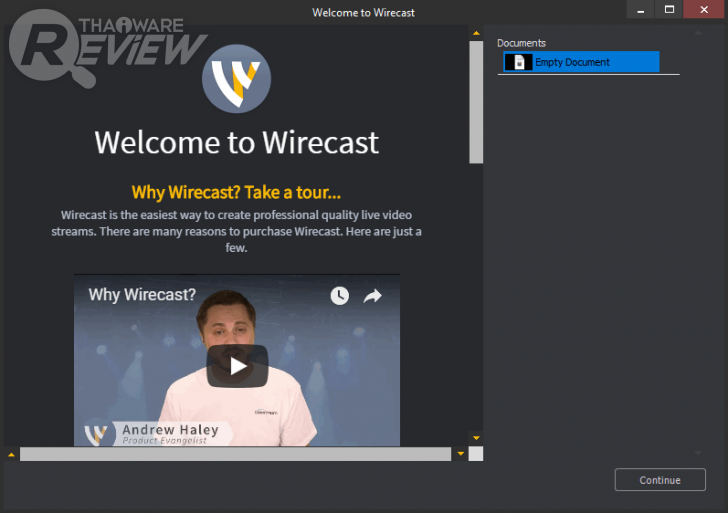This screenshot has height=513, width=728.
Task: Click the horizontal scrollbar right-end arrow
Action: click(461, 454)
